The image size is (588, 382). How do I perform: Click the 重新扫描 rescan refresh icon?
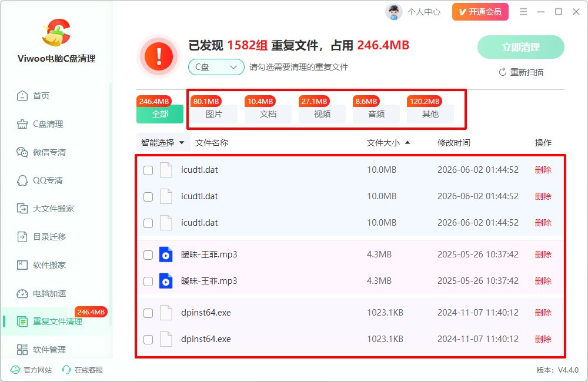[503, 72]
